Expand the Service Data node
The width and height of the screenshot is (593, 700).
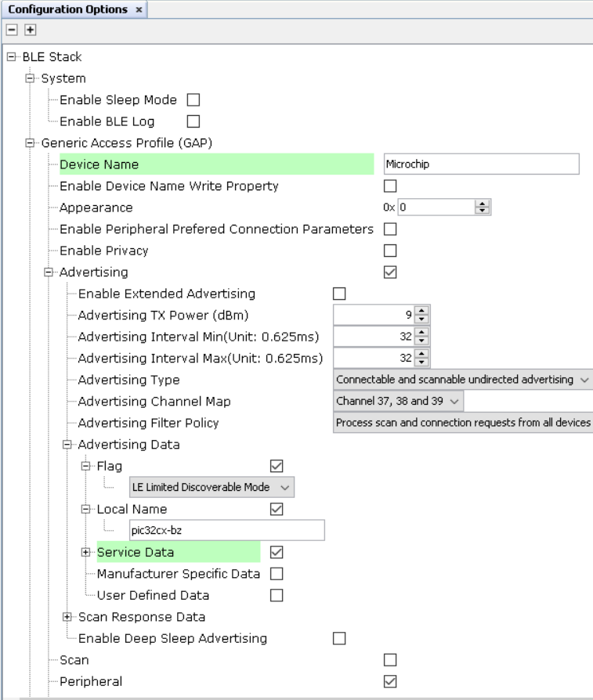coord(85,552)
